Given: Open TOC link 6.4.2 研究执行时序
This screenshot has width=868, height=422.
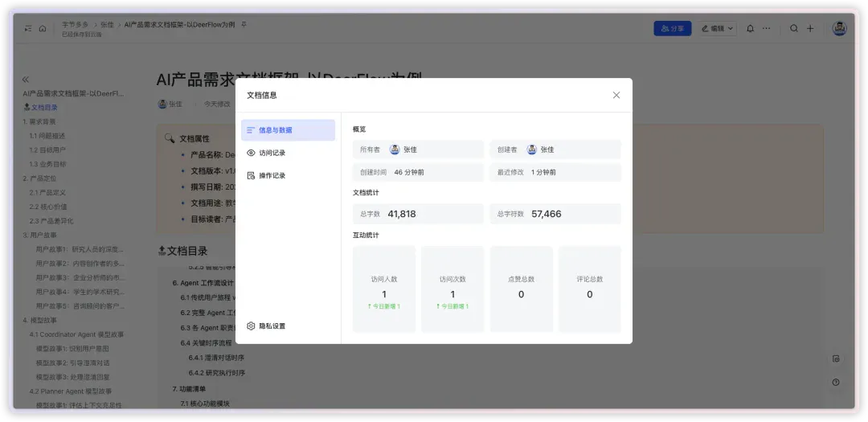Looking at the screenshot, I should point(216,373).
